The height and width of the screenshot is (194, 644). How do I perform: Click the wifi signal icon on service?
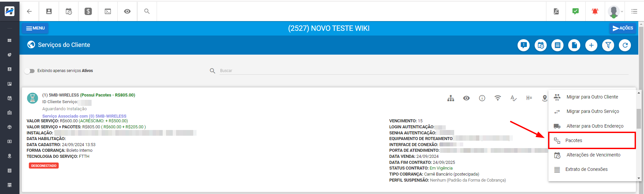(x=498, y=98)
